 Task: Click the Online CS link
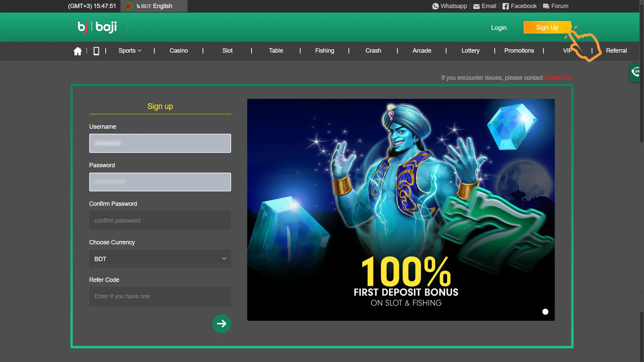(x=558, y=78)
